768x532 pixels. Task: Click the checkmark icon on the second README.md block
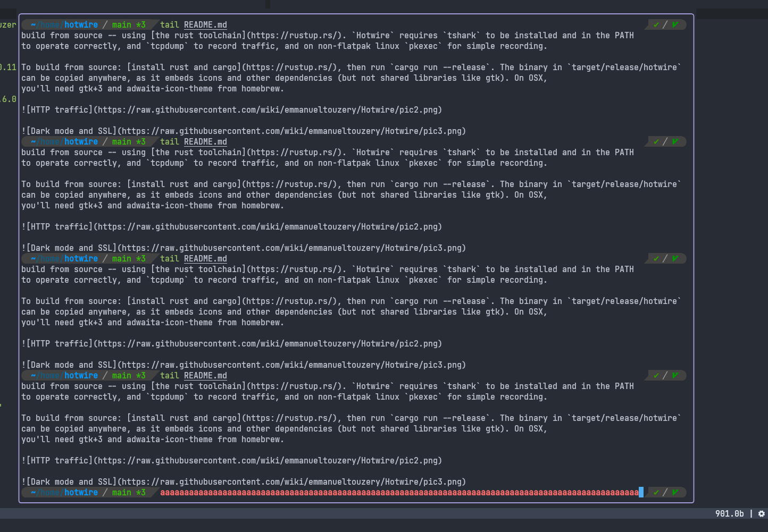(x=656, y=141)
